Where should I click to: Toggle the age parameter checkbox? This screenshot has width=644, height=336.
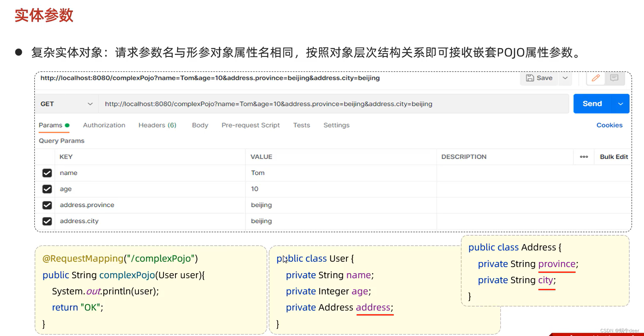[47, 189]
